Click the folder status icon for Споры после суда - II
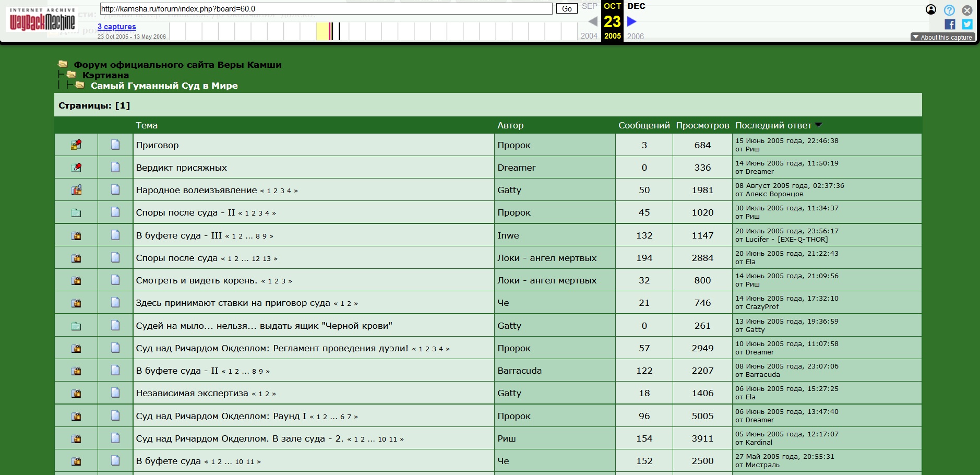This screenshot has width=980, height=475. click(76, 212)
